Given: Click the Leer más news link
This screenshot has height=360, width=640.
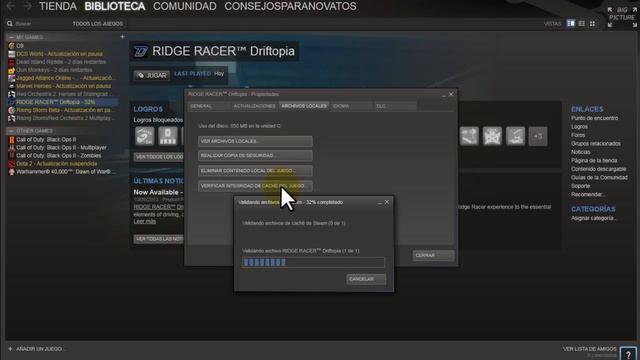Looking at the screenshot, I should (144, 221).
